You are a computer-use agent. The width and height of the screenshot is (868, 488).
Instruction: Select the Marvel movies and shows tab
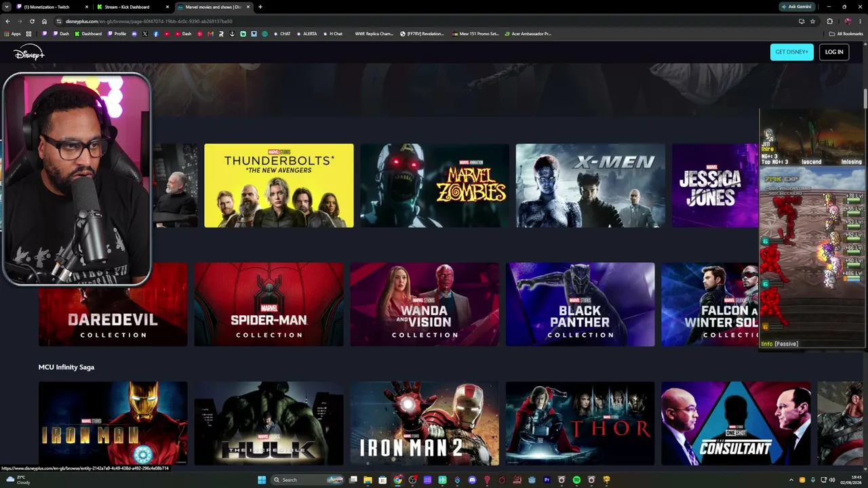[213, 7]
